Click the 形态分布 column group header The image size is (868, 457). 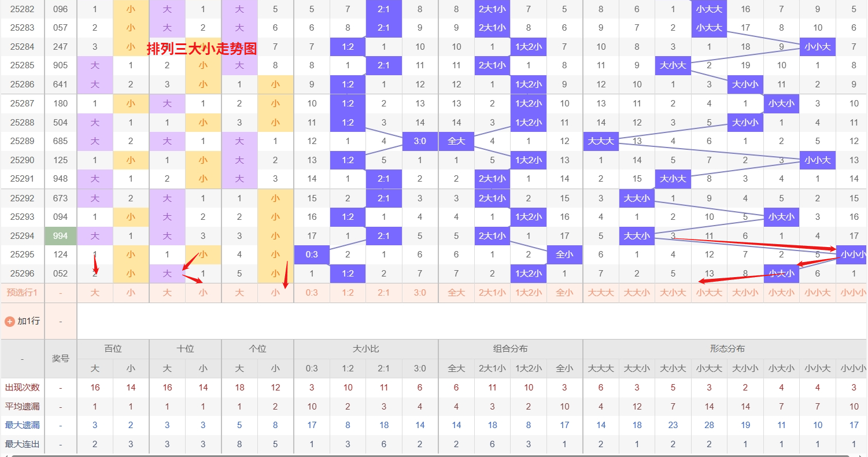pos(727,349)
